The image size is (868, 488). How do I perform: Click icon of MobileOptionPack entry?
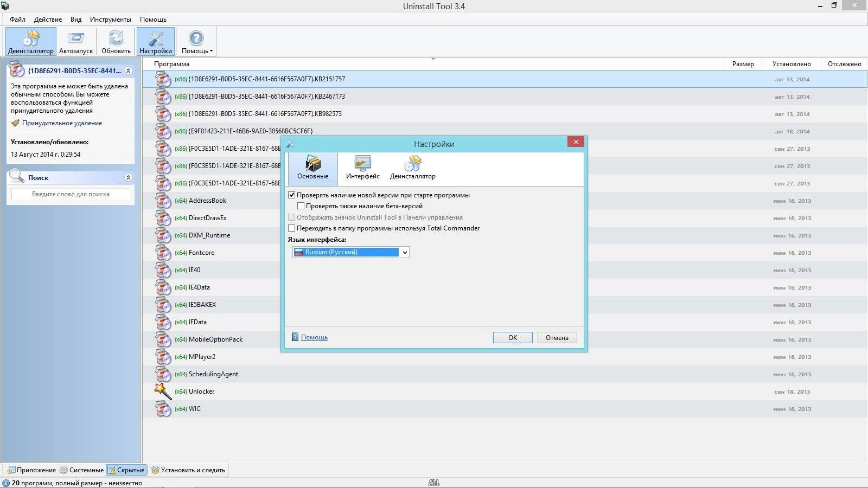coord(163,339)
